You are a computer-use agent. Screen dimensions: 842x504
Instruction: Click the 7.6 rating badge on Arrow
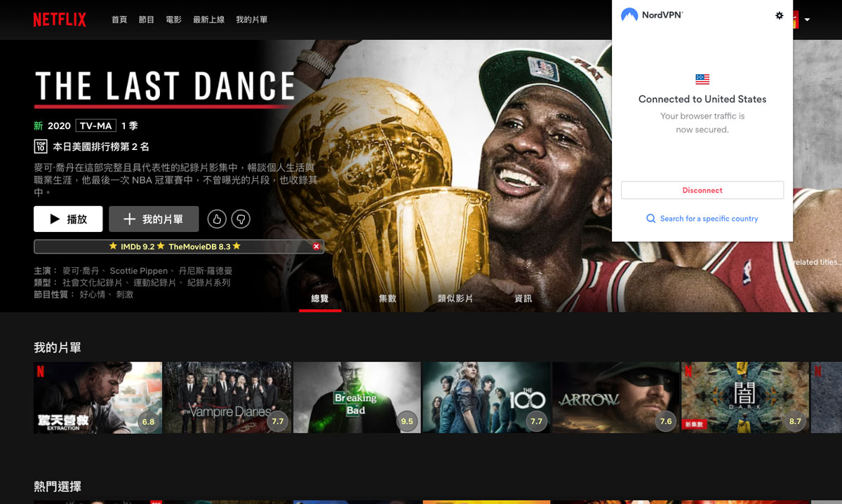[x=666, y=421]
